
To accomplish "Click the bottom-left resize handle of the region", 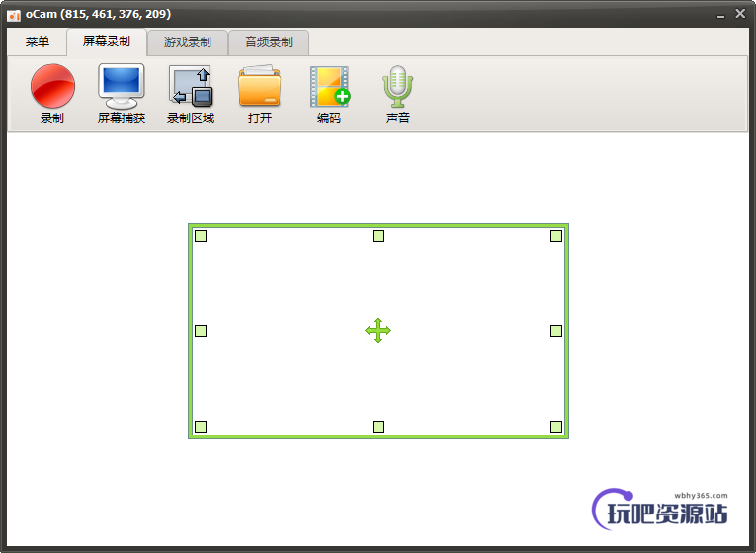I will click(201, 427).
